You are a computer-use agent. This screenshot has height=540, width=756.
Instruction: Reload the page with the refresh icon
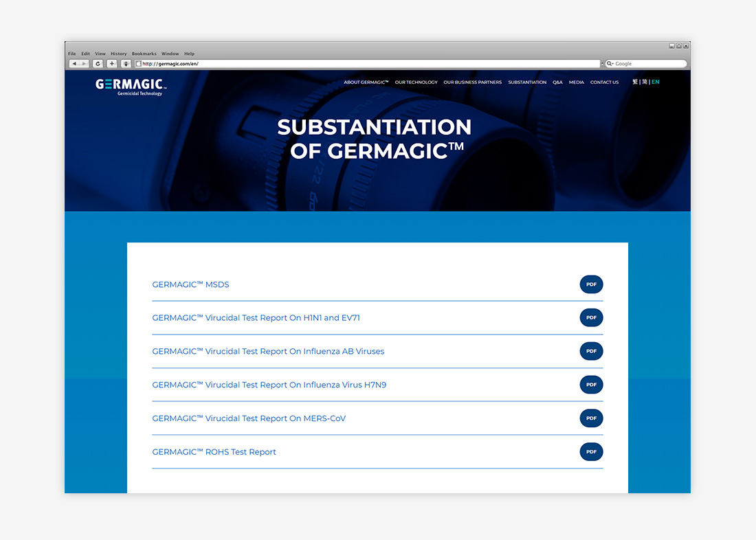click(98, 64)
